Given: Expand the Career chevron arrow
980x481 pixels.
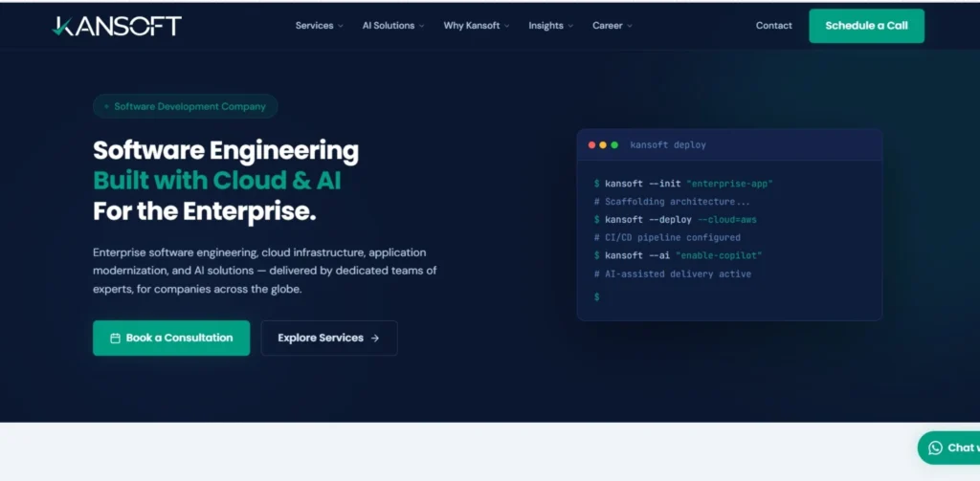Looking at the screenshot, I should coord(630,26).
